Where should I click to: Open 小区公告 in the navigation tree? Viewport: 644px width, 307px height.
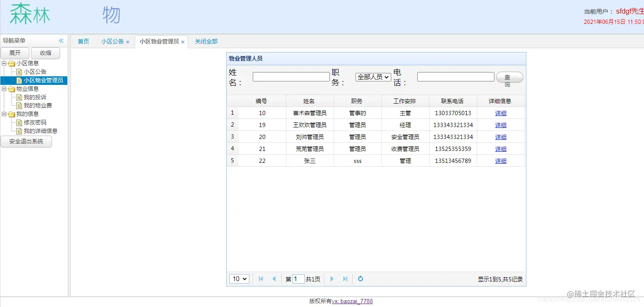click(x=35, y=72)
